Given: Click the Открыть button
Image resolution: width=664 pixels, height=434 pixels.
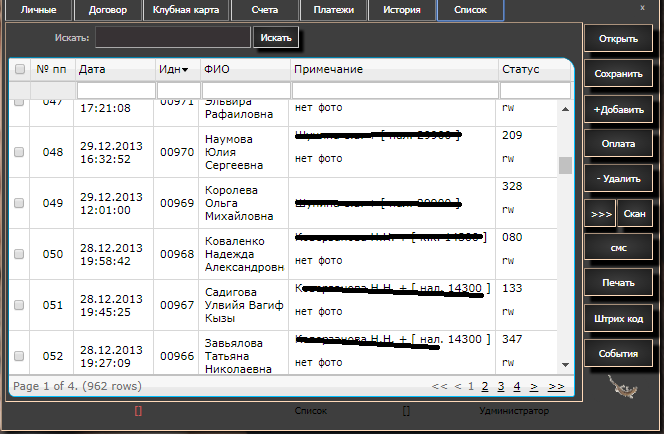Looking at the screenshot, I should [618, 39].
